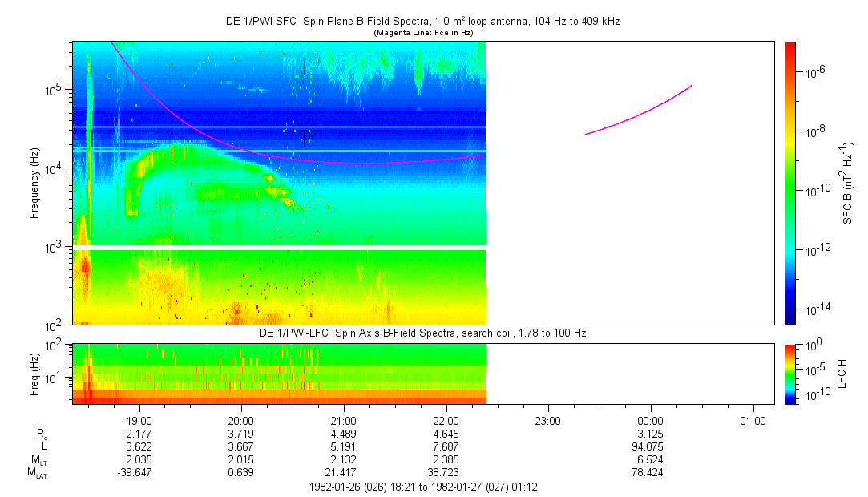Viewport: 868px width, 497px height.
Task: Click the 10^-14 colorbar tick label
Action: pos(817,309)
